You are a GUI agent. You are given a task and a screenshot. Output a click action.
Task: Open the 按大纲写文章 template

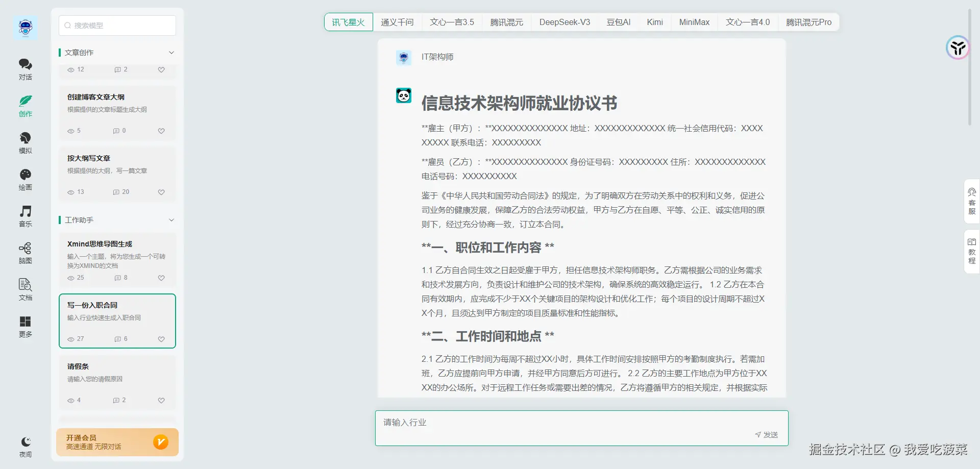117,174
